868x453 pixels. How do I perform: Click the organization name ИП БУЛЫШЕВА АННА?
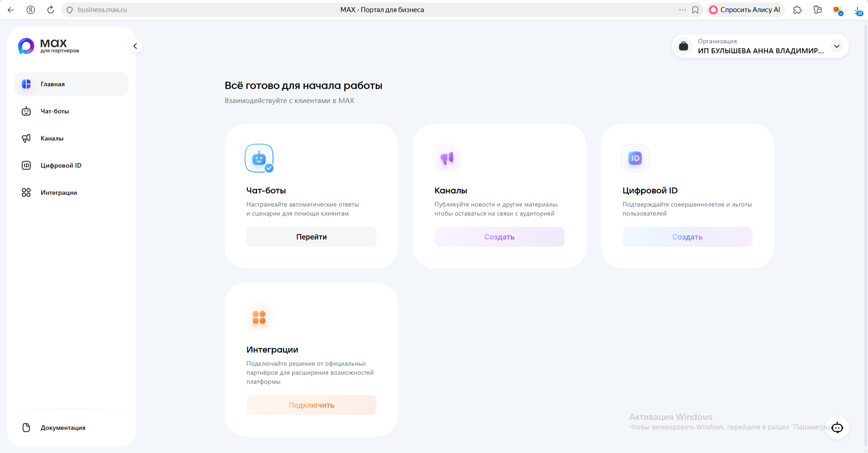click(x=761, y=51)
